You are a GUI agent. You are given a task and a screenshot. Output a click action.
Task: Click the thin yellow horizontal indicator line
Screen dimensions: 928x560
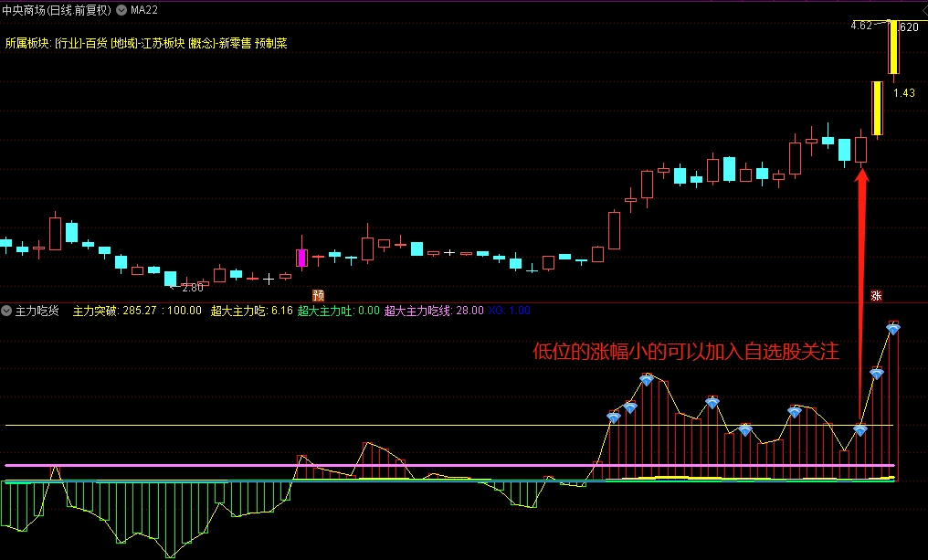(449, 425)
